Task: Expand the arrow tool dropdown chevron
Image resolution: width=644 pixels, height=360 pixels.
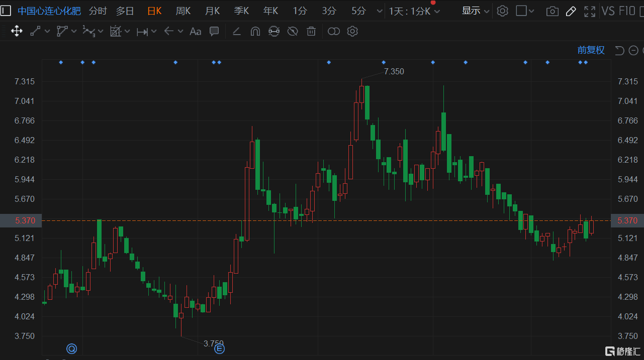Action: tap(180, 32)
